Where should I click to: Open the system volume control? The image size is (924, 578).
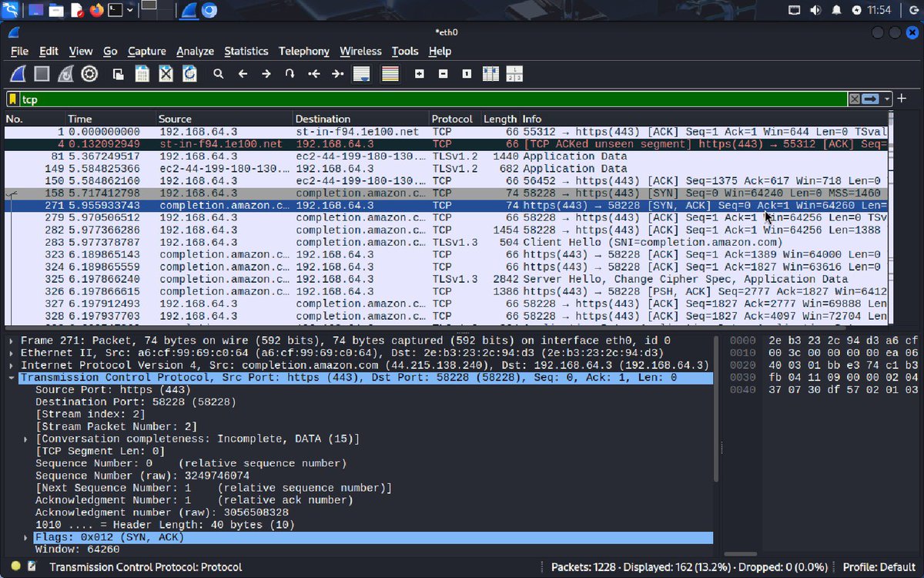click(815, 10)
